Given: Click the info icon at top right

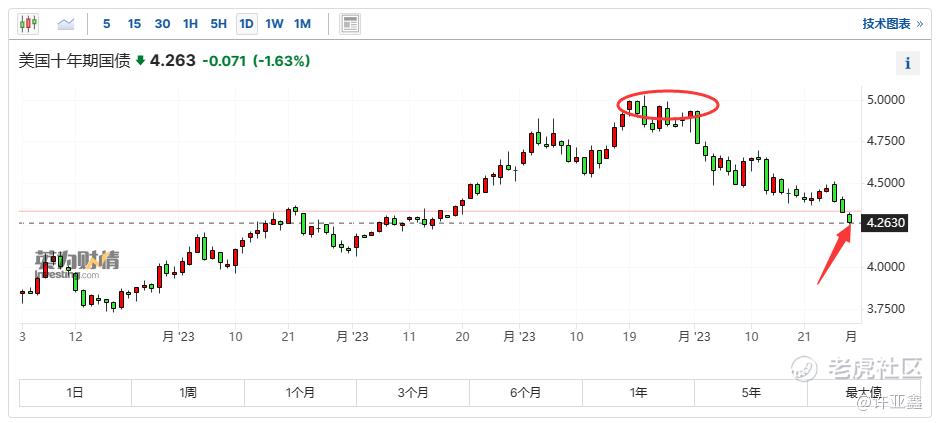Looking at the screenshot, I should [x=908, y=63].
